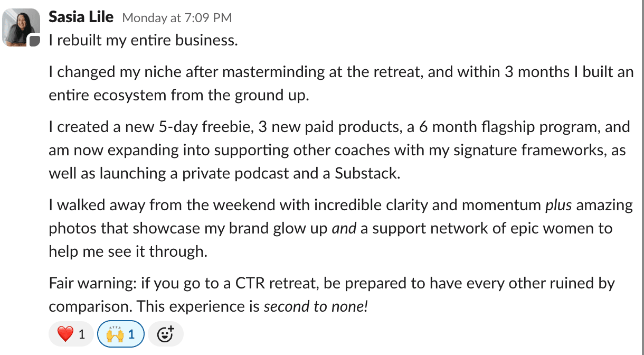
Task: Click the italic word "and"
Action: pos(344,228)
